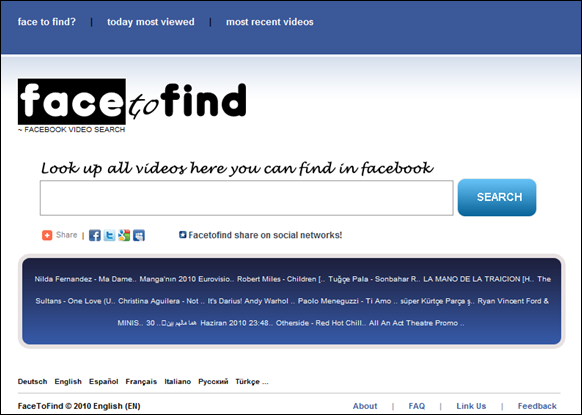
Task: Open the Robert Miles - Children video link
Action: pyautogui.click(x=281, y=279)
